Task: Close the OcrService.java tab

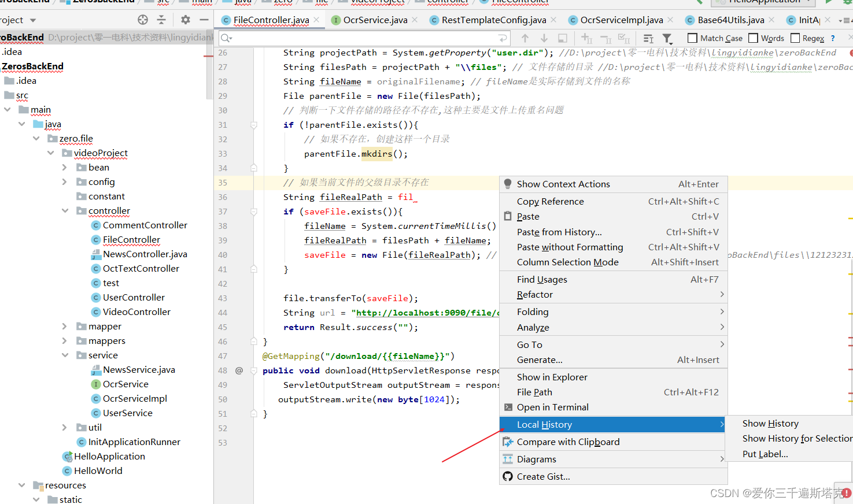Action: (x=415, y=20)
